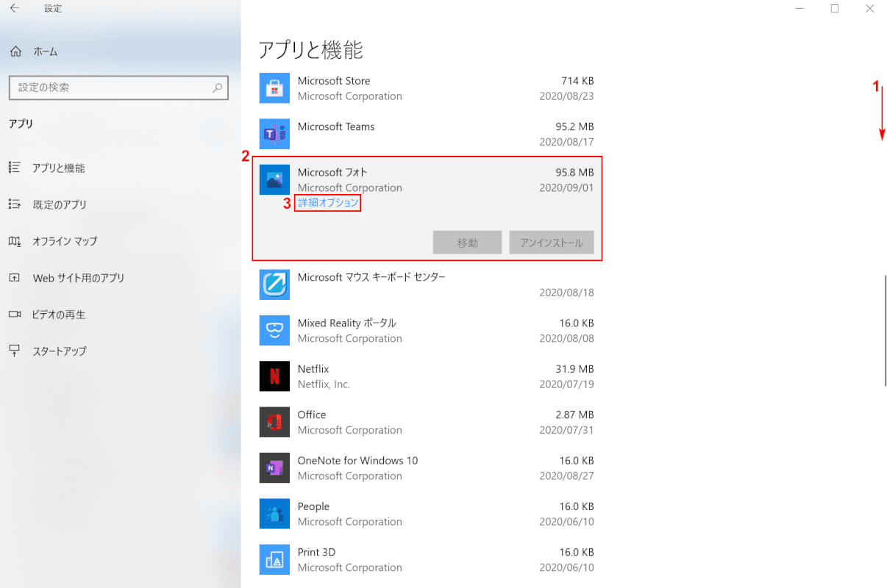The width and height of the screenshot is (887, 588).
Task: Select the Office list entry
Action: (427, 422)
